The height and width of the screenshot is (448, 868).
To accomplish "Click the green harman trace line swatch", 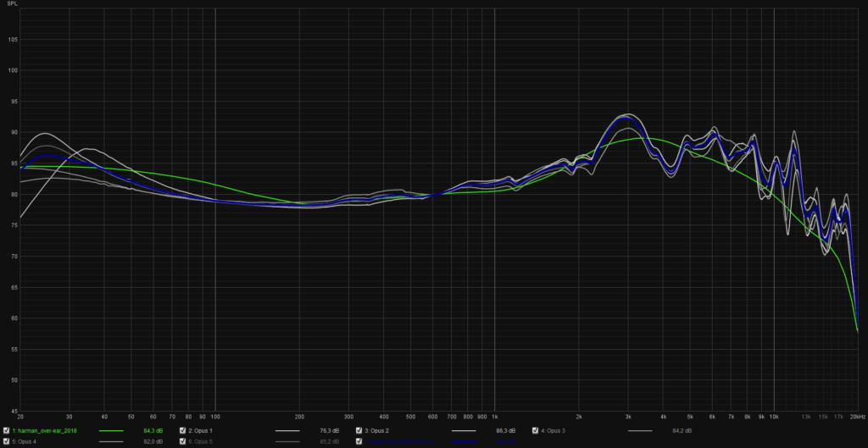I will pos(111,430).
